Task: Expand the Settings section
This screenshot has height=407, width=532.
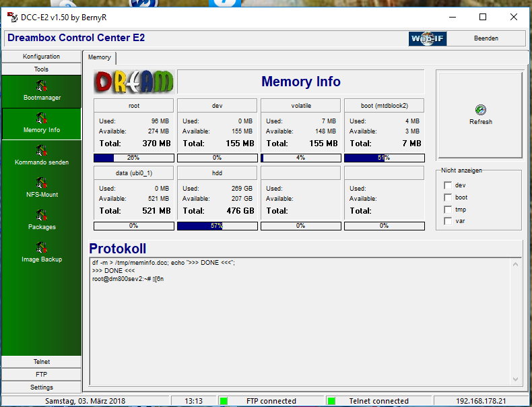Action: coord(41,387)
